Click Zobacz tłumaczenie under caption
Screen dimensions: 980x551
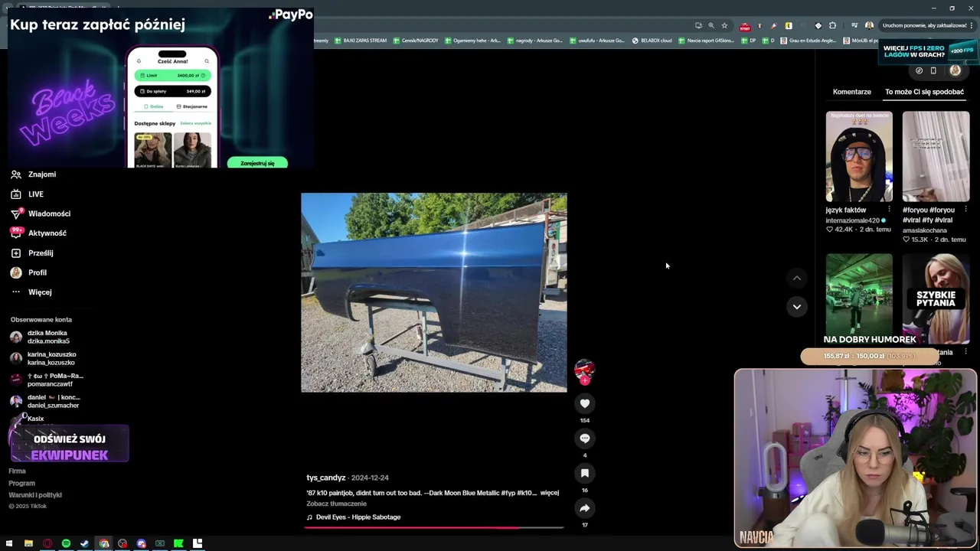pos(336,504)
